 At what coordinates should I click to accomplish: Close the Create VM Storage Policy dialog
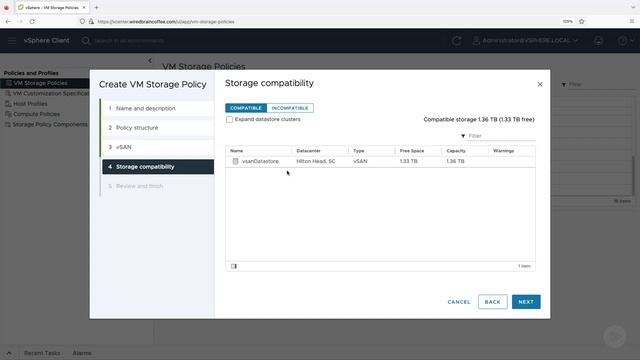click(x=540, y=84)
